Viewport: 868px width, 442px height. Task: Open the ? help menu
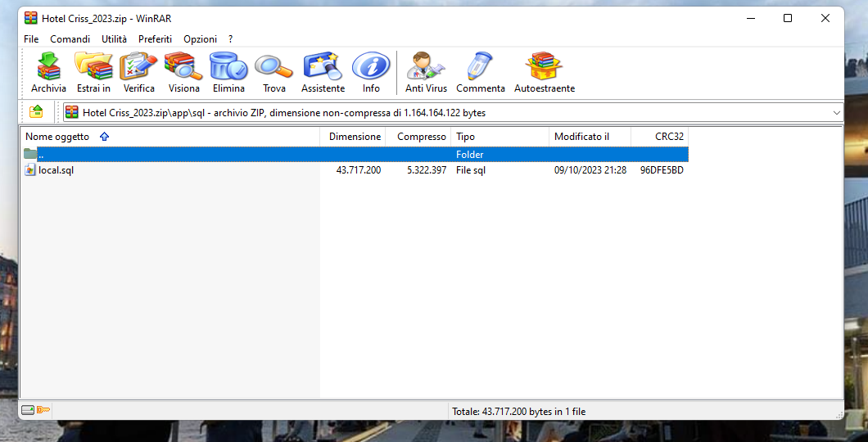(x=230, y=39)
